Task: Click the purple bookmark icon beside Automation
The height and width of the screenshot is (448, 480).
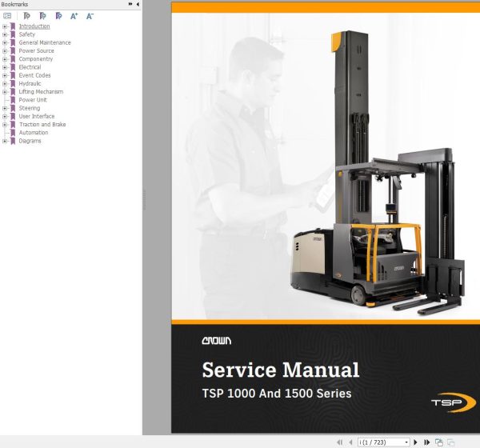Action: coord(13,133)
